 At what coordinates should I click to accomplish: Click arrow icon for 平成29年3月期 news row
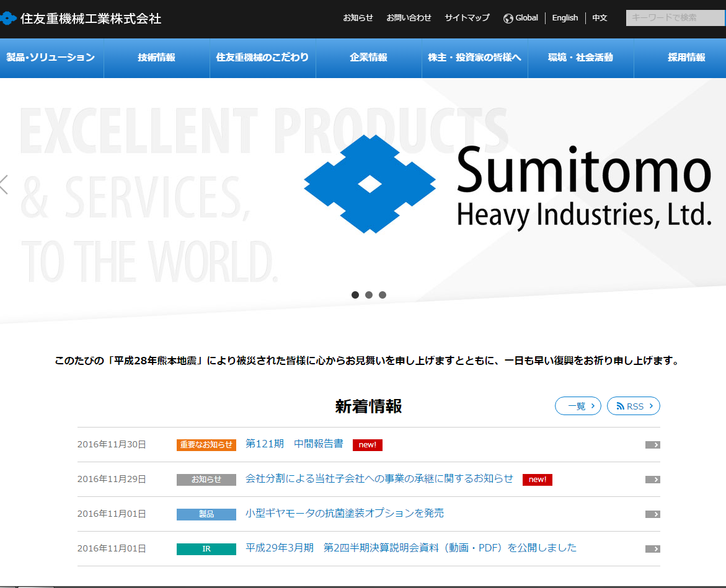coord(652,549)
